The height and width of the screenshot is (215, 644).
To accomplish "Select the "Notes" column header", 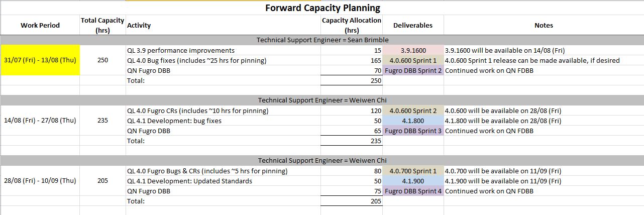I will tap(544, 25).
